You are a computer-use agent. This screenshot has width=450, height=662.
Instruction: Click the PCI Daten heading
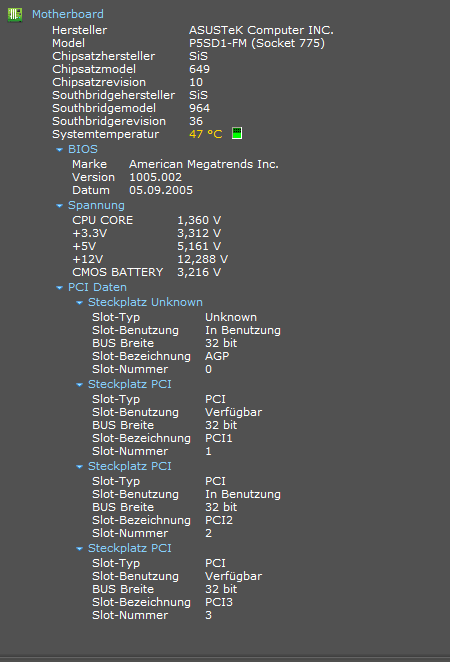[97, 288]
